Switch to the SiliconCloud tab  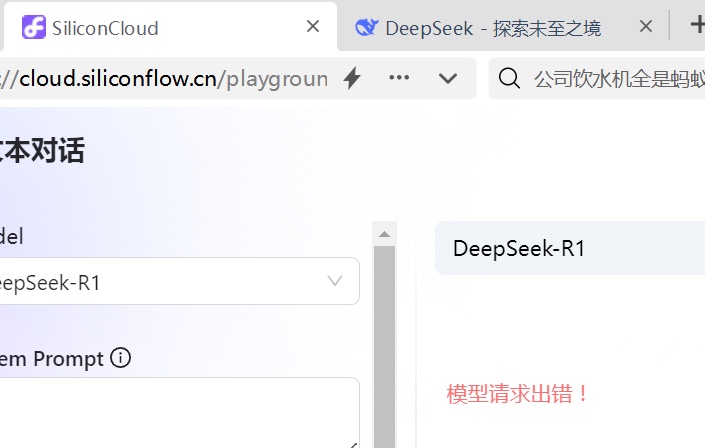[x=170, y=27]
